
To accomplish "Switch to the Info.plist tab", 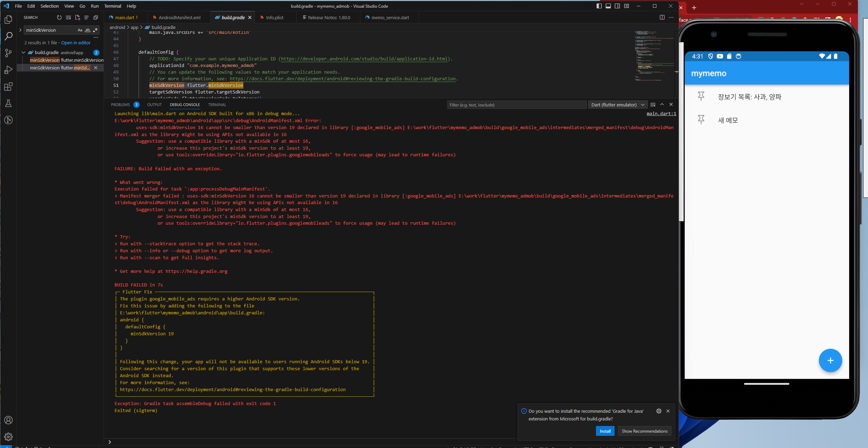I will (274, 17).
